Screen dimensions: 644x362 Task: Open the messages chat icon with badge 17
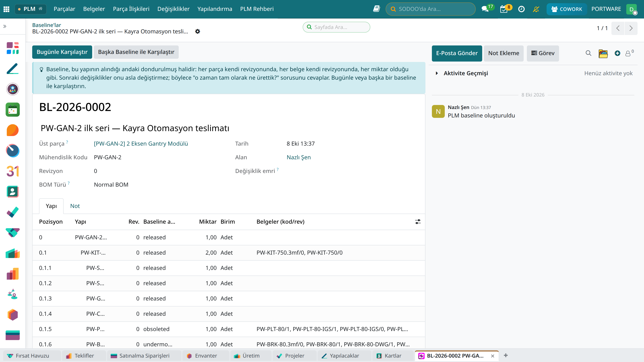tap(485, 9)
